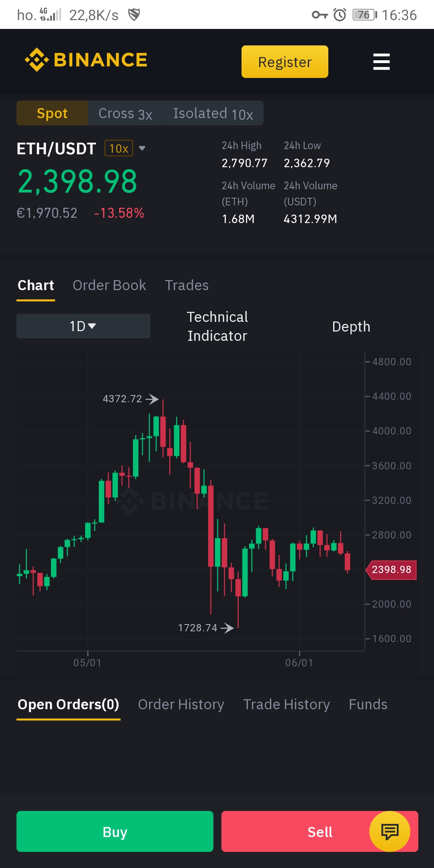Tap the battery indicator in status bar
This screenshot has width=434, height=868.
364,15
